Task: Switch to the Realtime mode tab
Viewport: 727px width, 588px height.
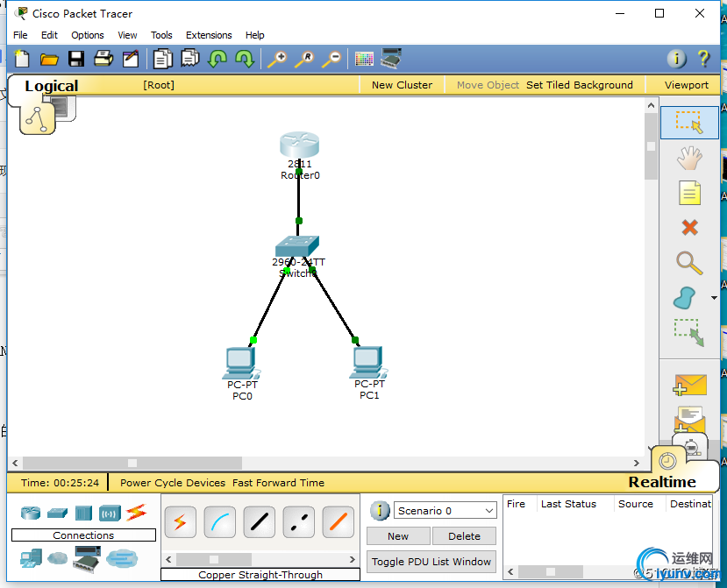Action: pos(662,482)
